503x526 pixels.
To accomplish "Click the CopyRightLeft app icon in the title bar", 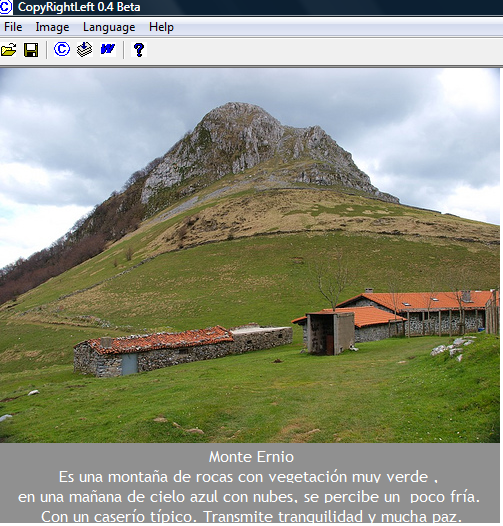I will (x=6, y=7).
